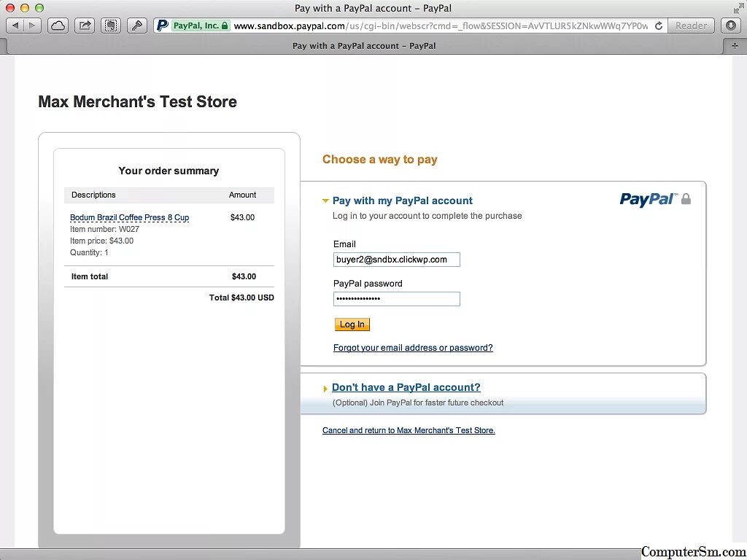Click the Your order summary heading
The width and height of the screenshot is (747, 560).
(x=169, y=171)
